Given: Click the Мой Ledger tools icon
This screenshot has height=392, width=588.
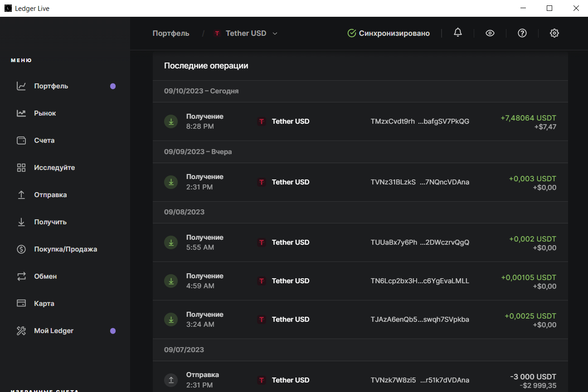Looking at the screenshot, I should (21, 331).
